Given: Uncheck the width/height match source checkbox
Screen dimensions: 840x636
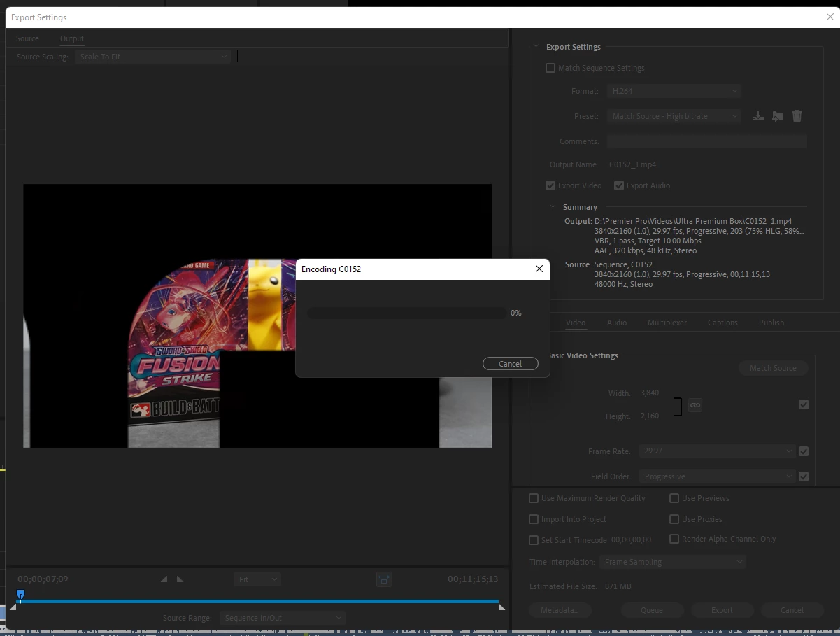Looking at the screenshot, I should pos(804,404).
